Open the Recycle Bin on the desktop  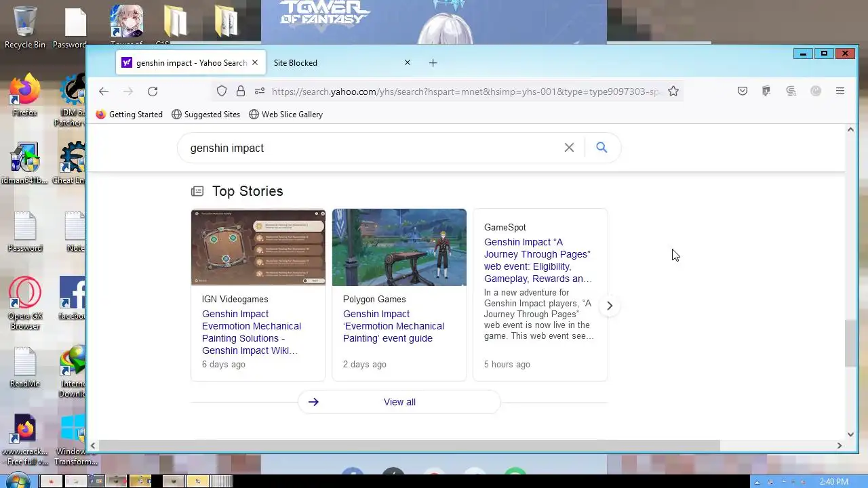[25, 28]
